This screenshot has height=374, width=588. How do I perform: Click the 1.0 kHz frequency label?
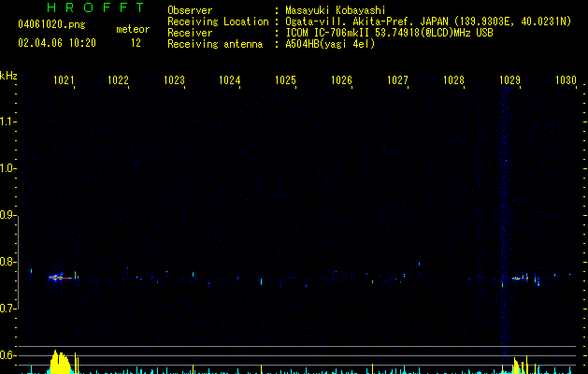click(x=7, y=168)
